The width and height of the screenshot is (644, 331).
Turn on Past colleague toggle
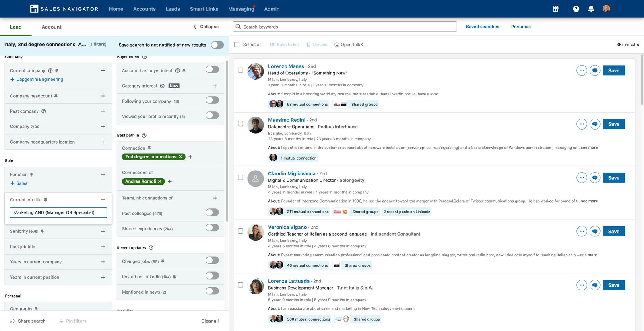212,212
